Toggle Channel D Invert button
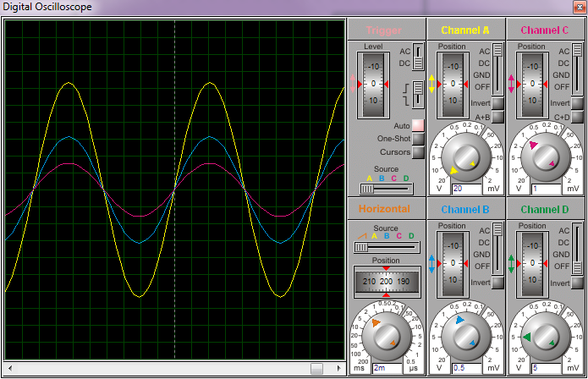The image size is (588, 379). (x=577, y=283)
